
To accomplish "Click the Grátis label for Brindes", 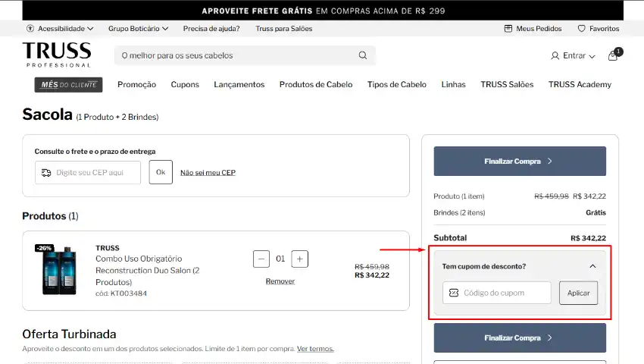I will 596,212.
